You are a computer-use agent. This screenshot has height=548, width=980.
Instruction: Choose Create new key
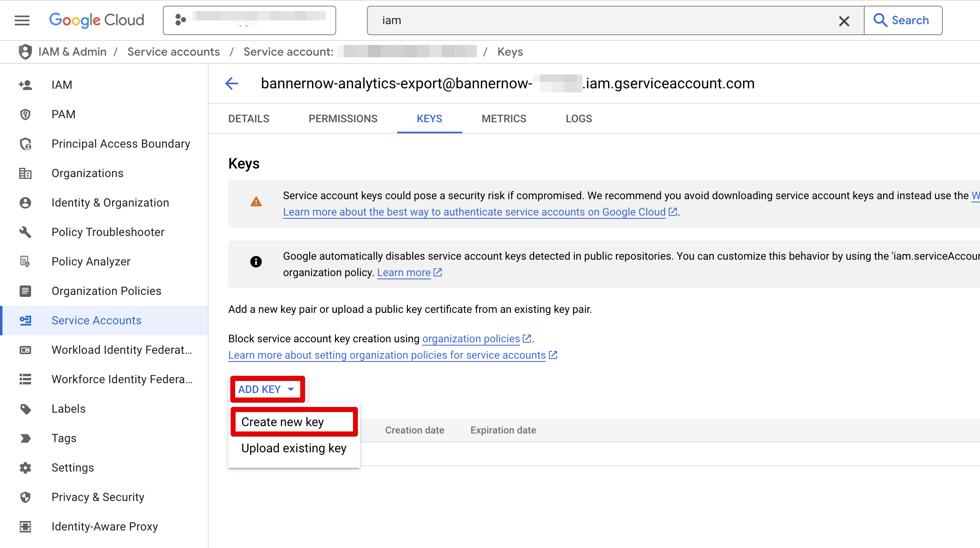[x=294, y=422]
